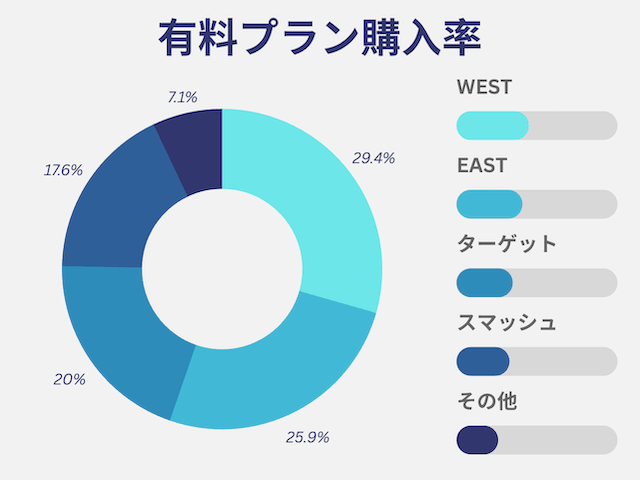Click the filled part of スマッシュ bar
Screen dimensions: 640x480
[x=482, y=361]
